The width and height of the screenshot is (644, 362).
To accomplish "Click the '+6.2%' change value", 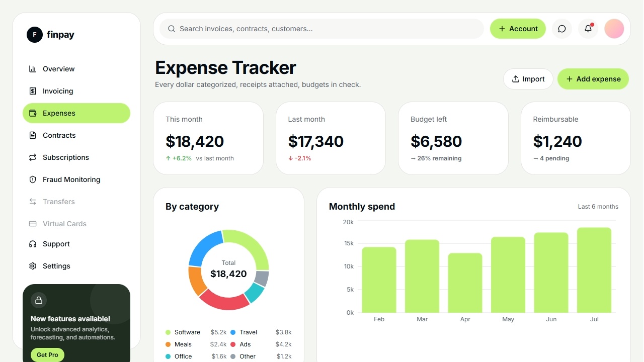I will click(182, 158).
